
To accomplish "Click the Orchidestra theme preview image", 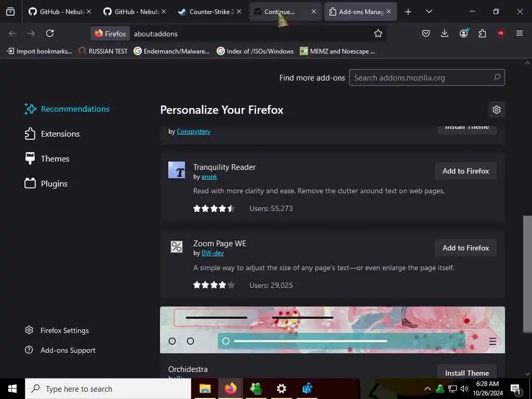I will [332, 330].
